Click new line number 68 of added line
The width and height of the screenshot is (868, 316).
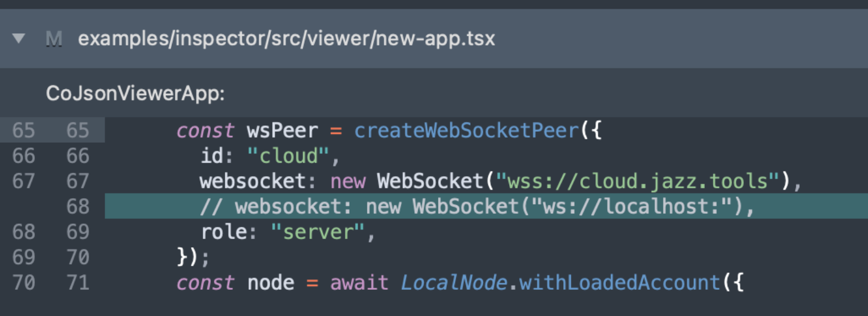pyautogui.click(x=77, y=207)
